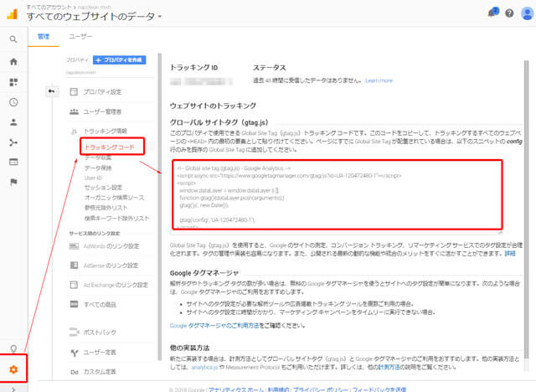The height and width of the screenshot is (392, 536).
Task: Click the グローバル サイトタグ (gtag.js) heading
Action: 219,122
